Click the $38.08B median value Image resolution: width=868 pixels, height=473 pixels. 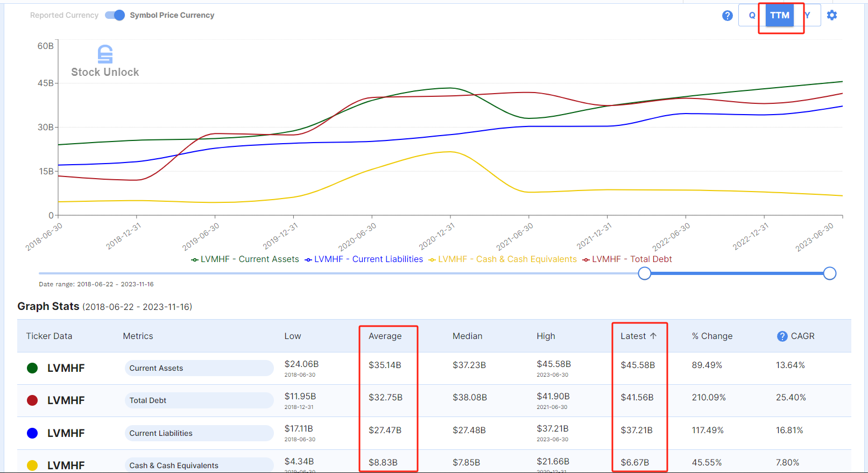[x=470, y=397]
